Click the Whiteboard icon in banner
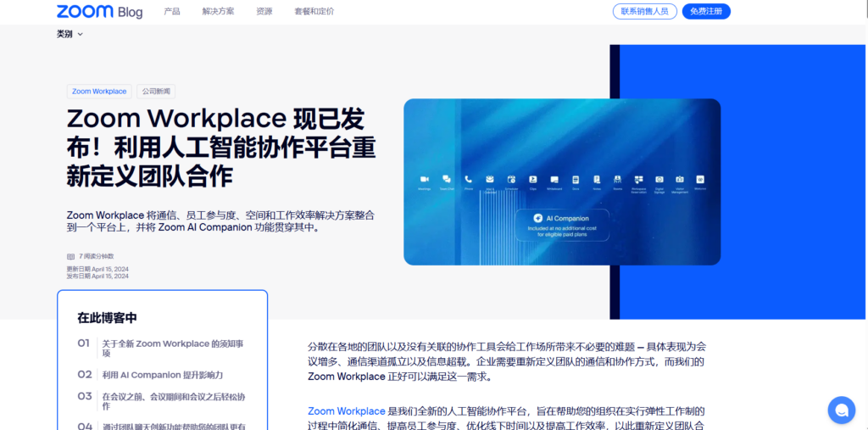 [x=554, y=180]
